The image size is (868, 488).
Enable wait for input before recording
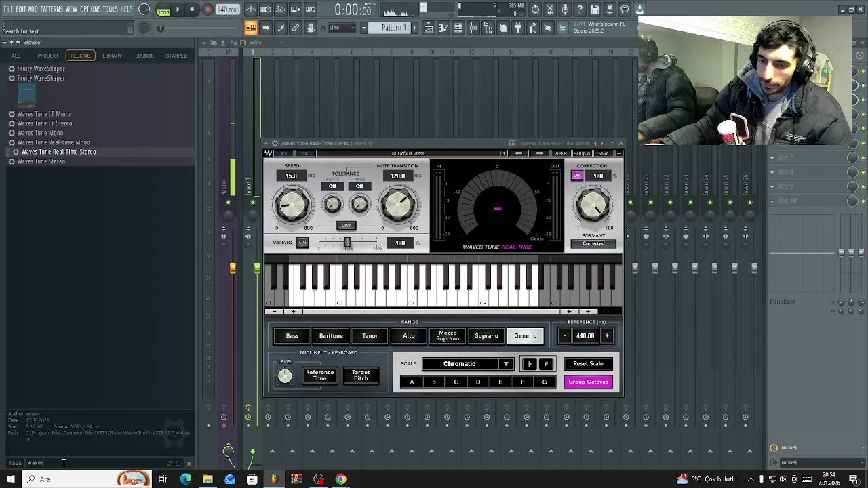266,9
